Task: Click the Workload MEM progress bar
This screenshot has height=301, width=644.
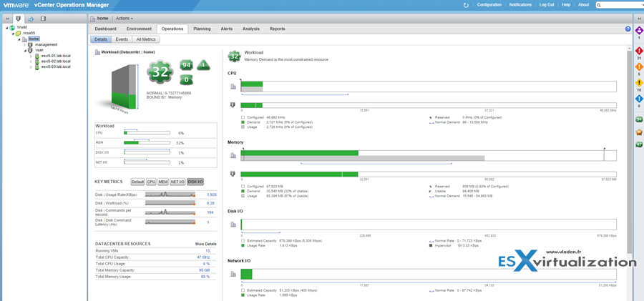Action: point(147,143)
